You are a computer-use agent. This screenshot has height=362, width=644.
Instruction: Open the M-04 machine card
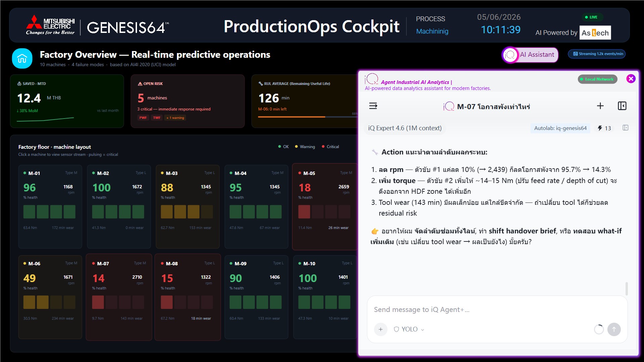coord(256,207)
